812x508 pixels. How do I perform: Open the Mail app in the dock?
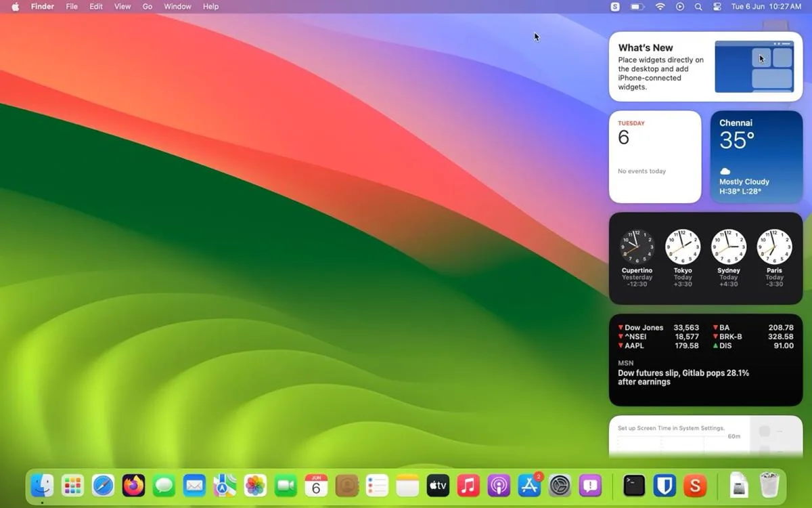(x=194, y=486)
